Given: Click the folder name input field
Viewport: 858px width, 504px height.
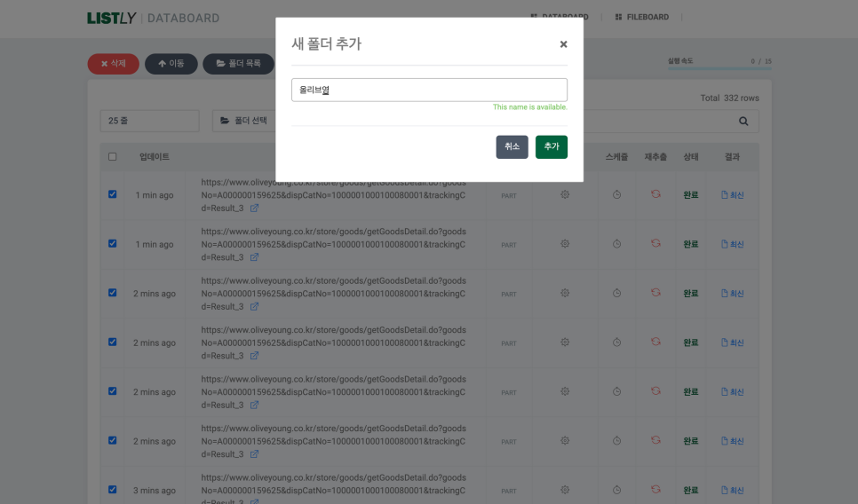Looking at the screenshot, I should [x=429, y=90].
